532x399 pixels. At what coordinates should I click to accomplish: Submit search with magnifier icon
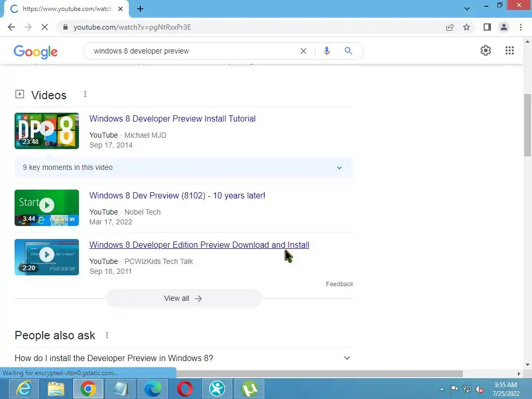coord(348,51)
